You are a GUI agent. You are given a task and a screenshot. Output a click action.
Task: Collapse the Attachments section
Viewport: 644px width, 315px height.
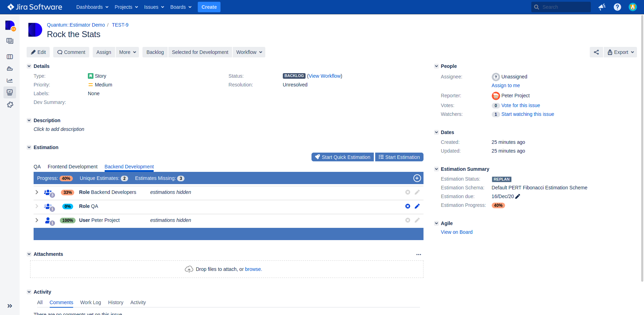[29, 254]
